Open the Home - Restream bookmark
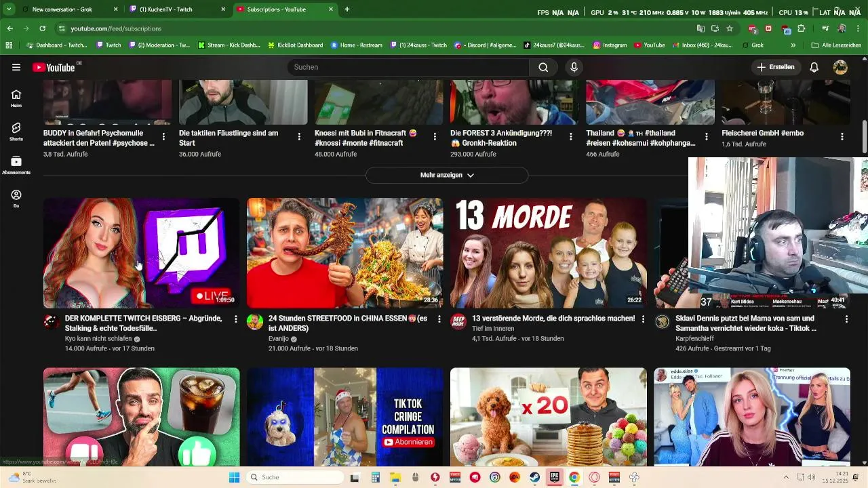The width and height of the screenshot is (868, 488). point(357,45)
